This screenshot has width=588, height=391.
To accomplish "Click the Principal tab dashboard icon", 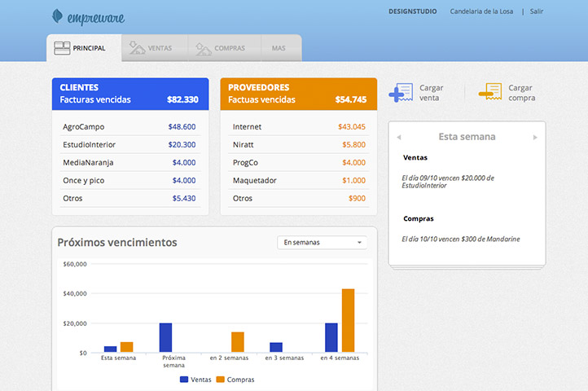I will [x=61, y=49].
